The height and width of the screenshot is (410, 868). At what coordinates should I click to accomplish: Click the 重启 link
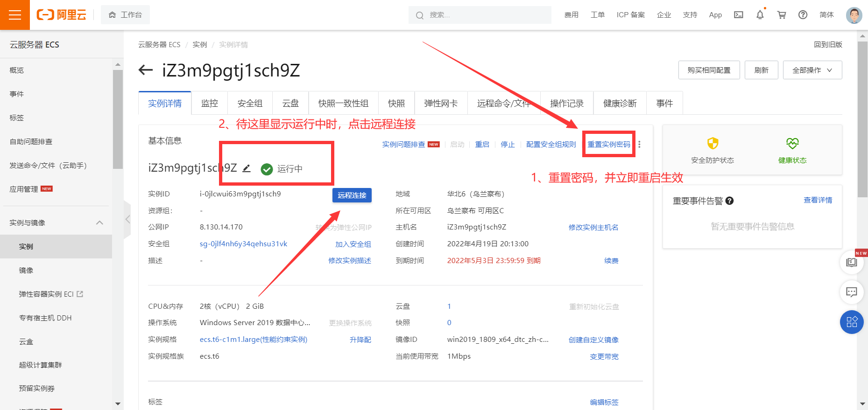[x=482, y=145]
